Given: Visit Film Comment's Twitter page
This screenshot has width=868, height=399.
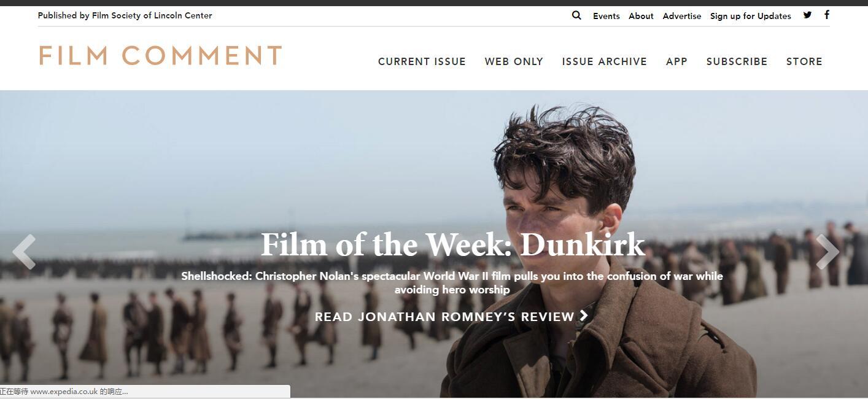Looking at the screenshot, I should pyautogui.click(x=807, y=15).
